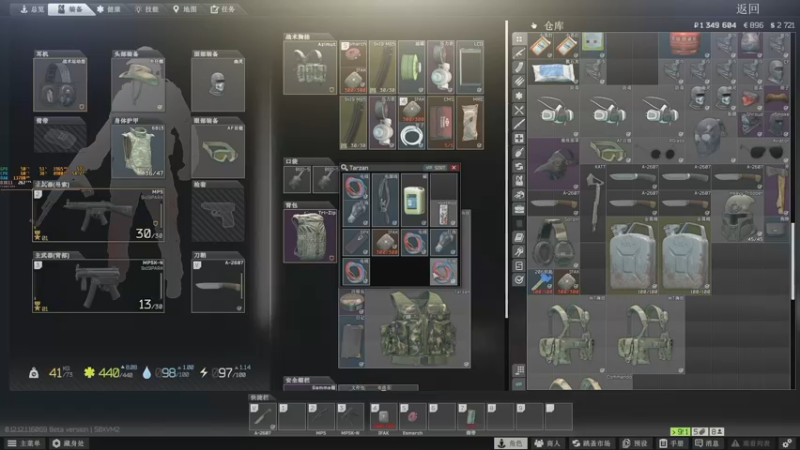Click the asterisk filter icon in stash sidebar
Screen dimensions: 800x450
pyautogui.click(x=519, y=95)
